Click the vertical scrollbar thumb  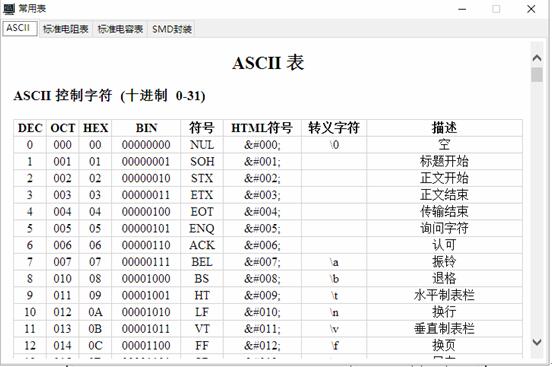point(537,75)
